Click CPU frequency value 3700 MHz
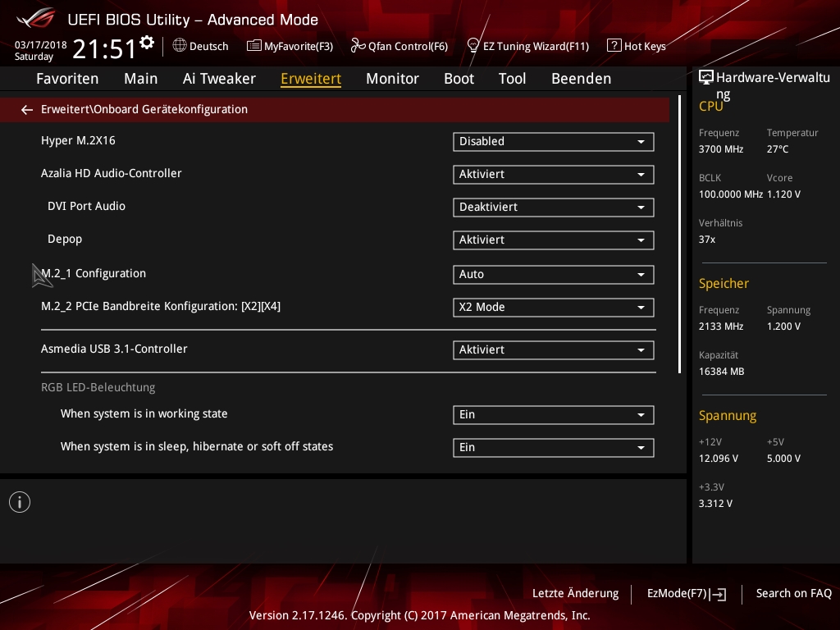The height and width of the screenshot is (630, 840). pyautogui.click(x=721, y=149)
